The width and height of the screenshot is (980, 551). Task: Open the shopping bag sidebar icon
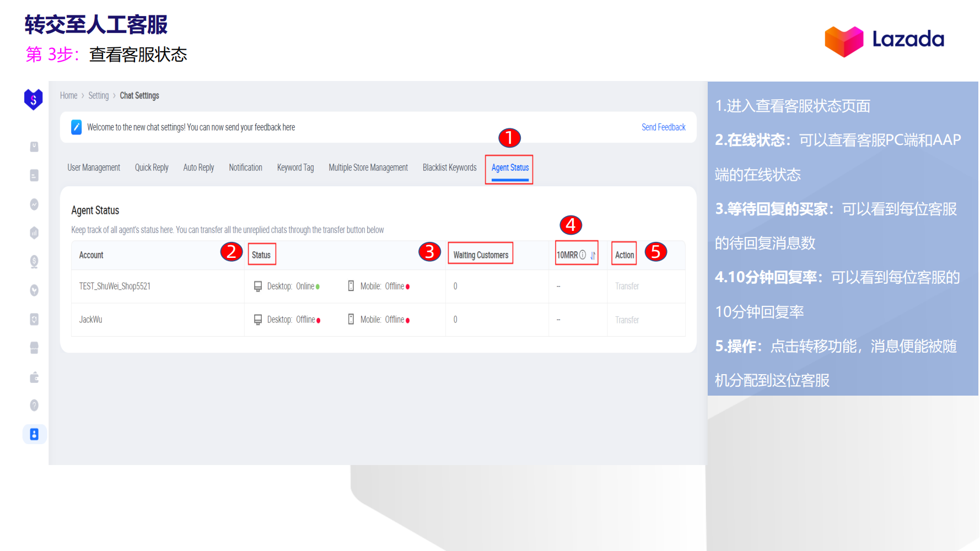click(34, 147)
